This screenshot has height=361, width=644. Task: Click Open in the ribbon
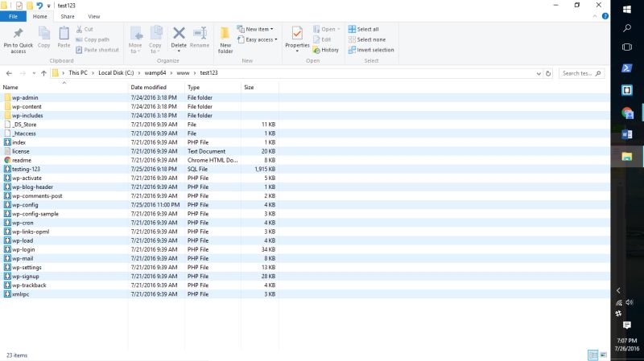pos(327,29)
